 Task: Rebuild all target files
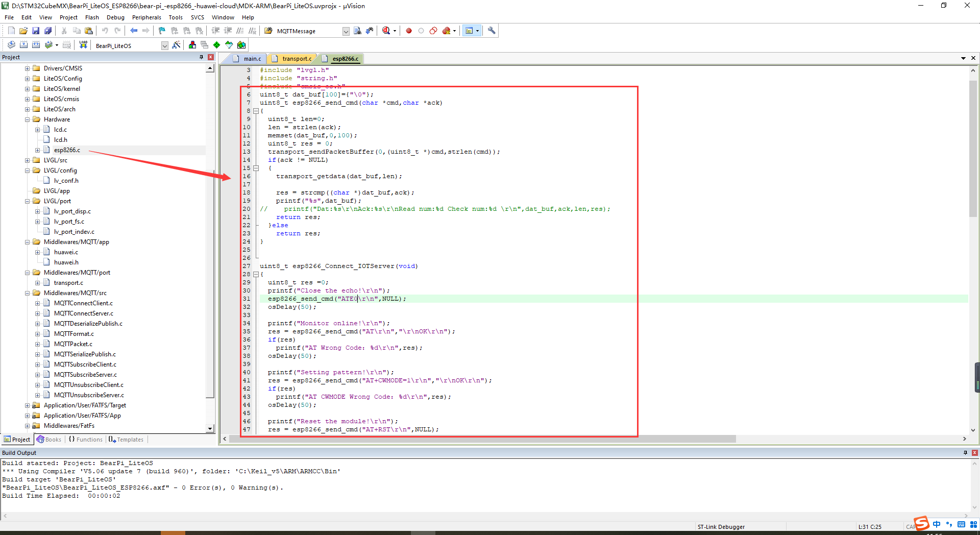[x=36, y=45]
